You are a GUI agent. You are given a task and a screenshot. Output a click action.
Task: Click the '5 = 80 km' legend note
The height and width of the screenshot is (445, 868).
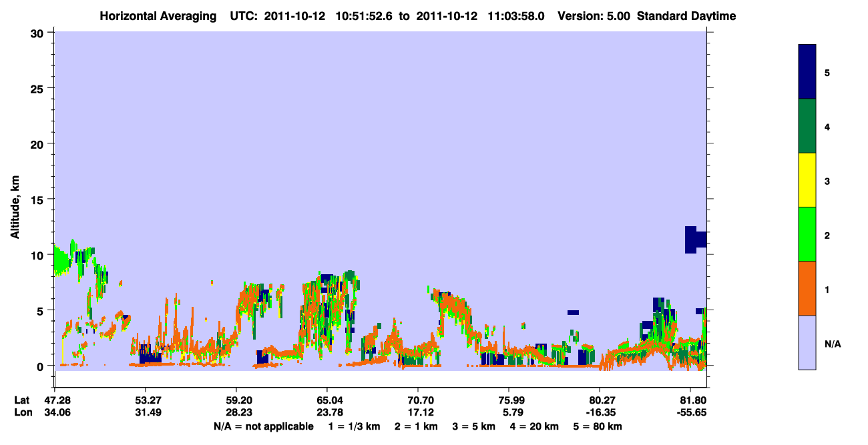(x=598, y=426)
